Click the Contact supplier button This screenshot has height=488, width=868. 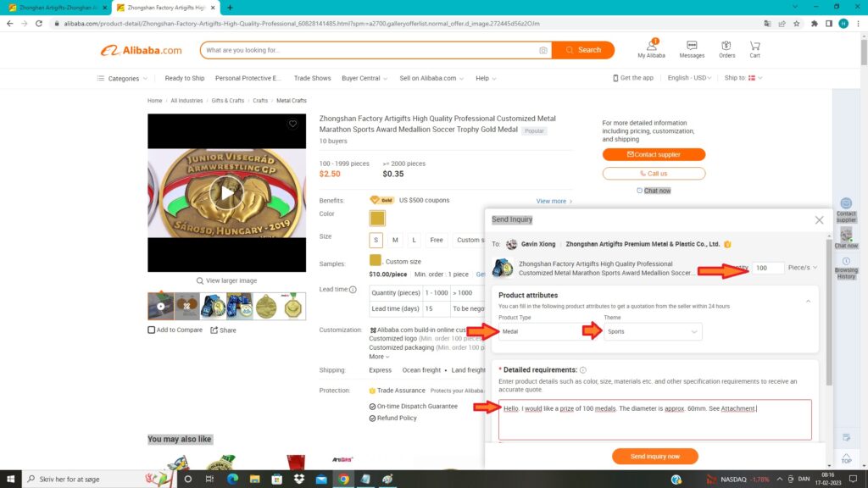[654, 154]
